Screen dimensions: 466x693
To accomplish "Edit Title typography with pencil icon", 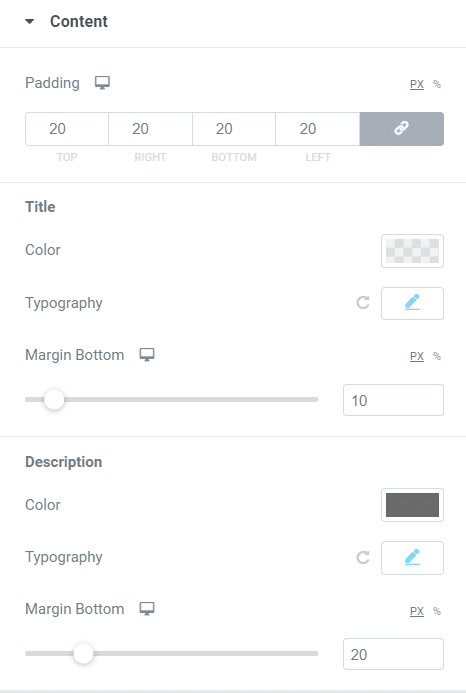I will point(412,303).
